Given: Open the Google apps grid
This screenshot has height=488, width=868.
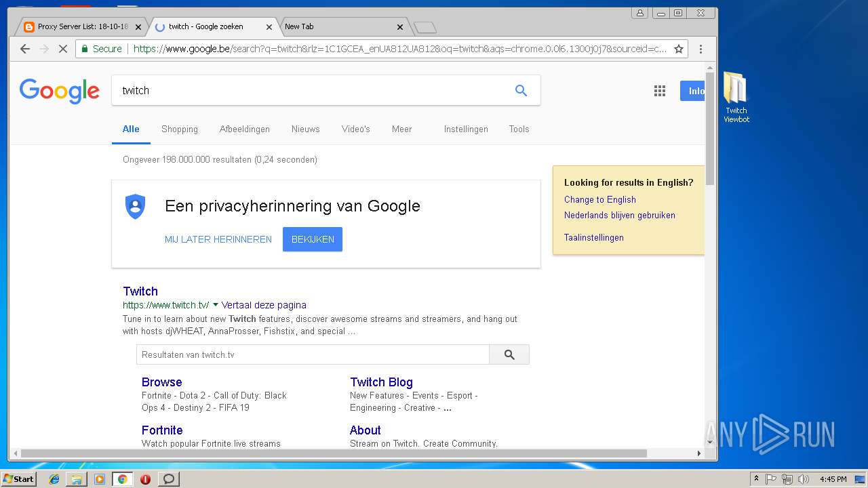Looking at the screenshot, I should click(659, 91).
